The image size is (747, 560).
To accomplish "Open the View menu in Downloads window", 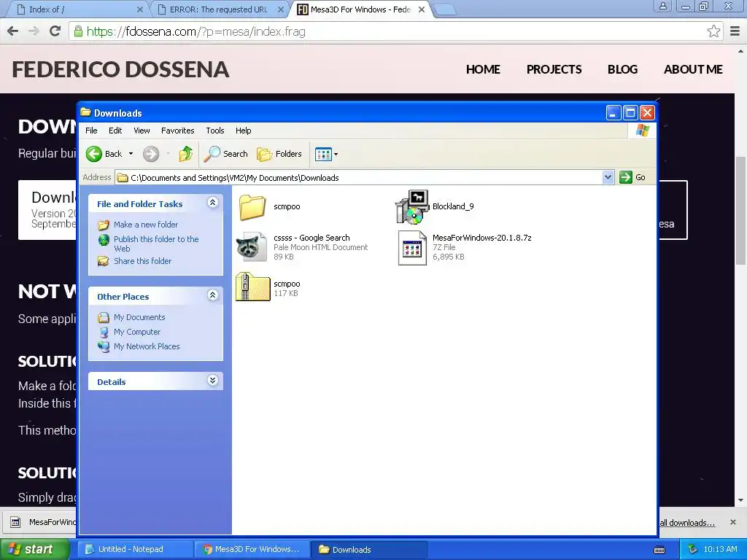I will click(x=142, y=131).
